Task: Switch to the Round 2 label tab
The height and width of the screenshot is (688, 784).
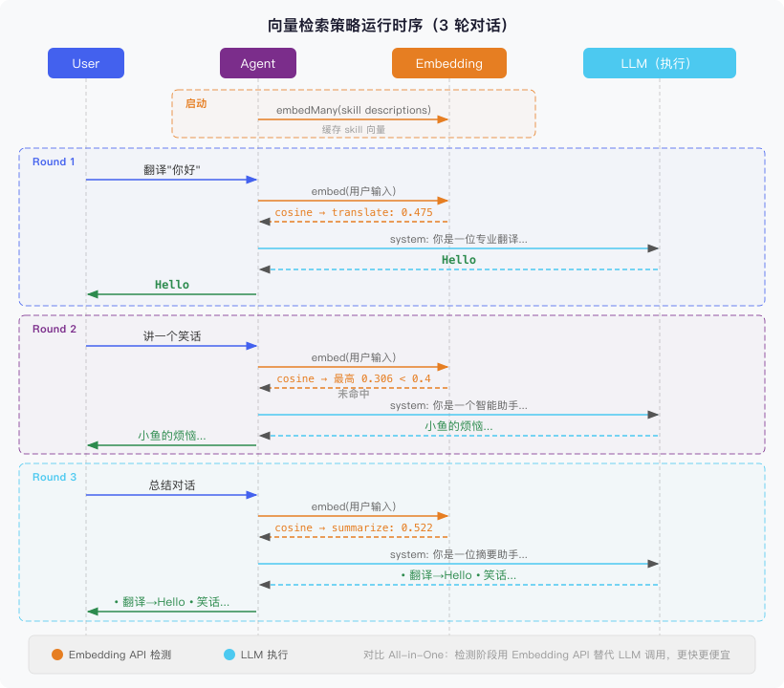Action: 54,329
